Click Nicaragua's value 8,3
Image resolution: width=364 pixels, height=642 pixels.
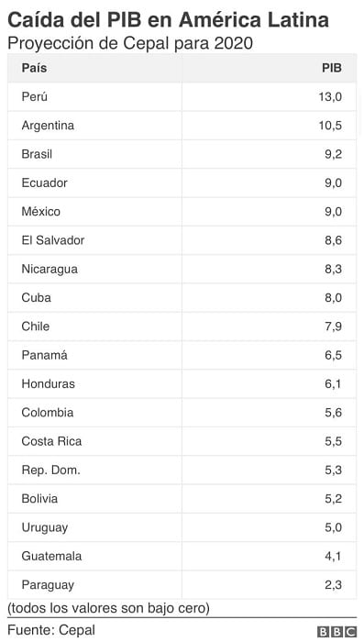pos(334,269)
